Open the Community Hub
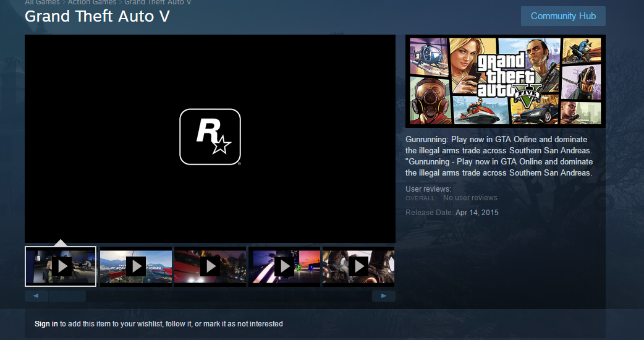Viewport: 644px width, 340px height. (x=563, y=16)
